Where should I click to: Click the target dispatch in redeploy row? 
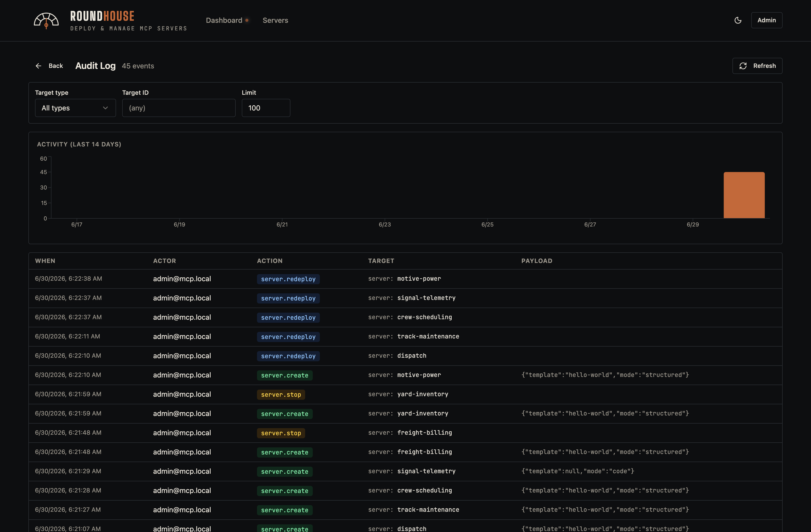[x=412, y=356]
